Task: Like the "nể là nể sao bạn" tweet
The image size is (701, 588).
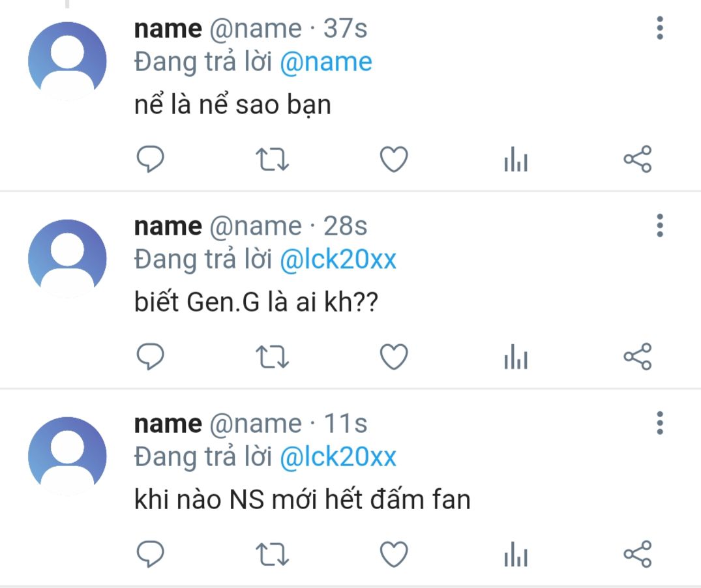Action: tap(394, 159)
